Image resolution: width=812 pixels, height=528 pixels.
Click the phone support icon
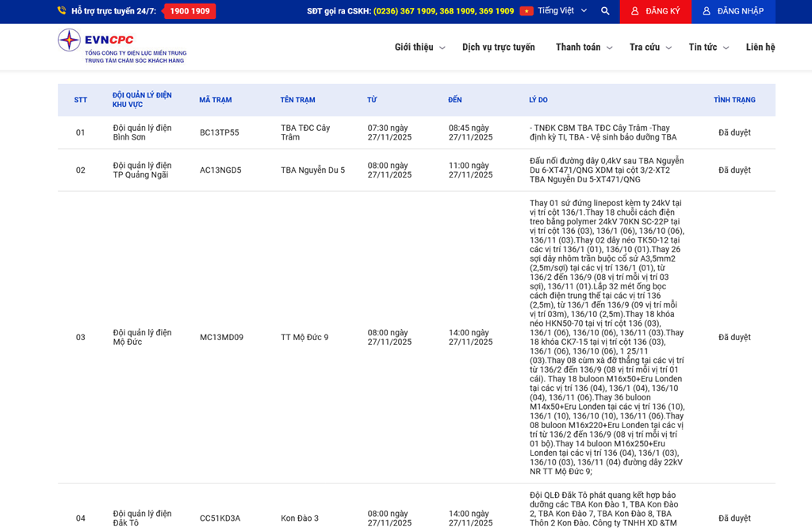point(62,11)
